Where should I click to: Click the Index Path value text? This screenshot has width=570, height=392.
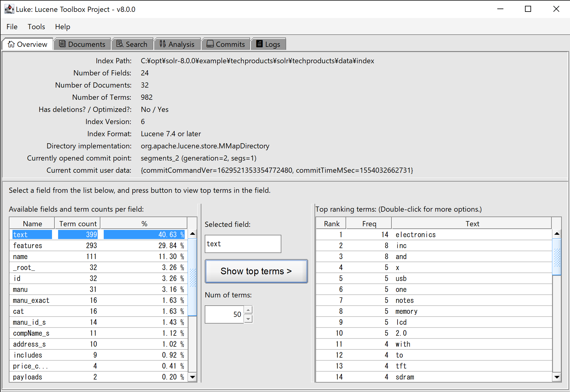point(257,61)
